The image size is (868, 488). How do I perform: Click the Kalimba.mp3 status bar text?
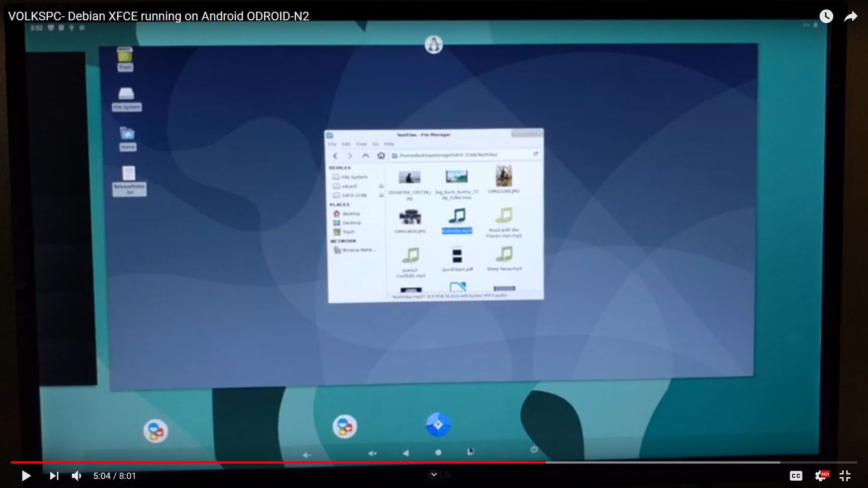tap(448, 296)
